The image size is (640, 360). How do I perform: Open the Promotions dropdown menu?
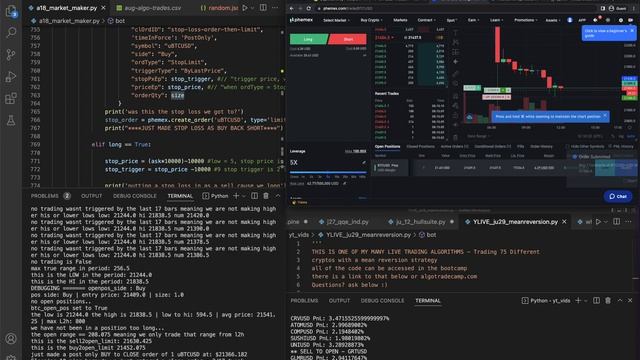pos(526,20)
